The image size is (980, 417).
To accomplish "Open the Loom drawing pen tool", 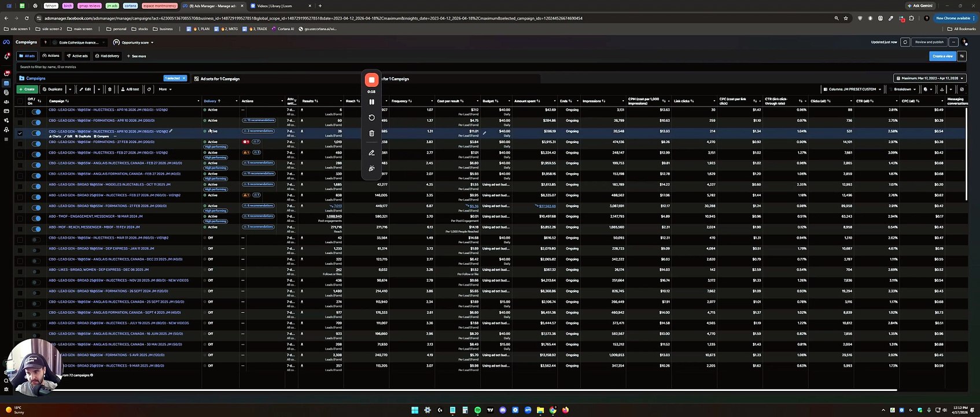I will [371, 153].
